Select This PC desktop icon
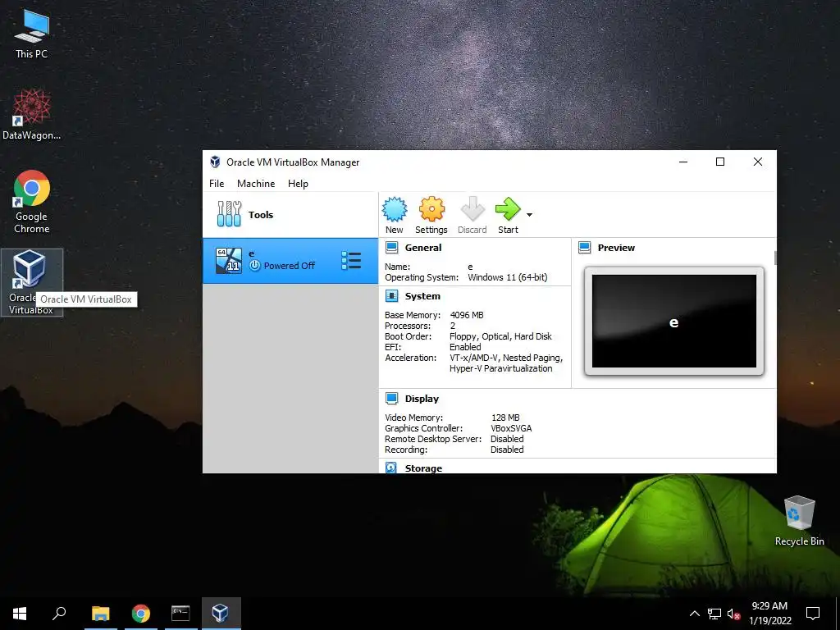 (x=32, y=33)
